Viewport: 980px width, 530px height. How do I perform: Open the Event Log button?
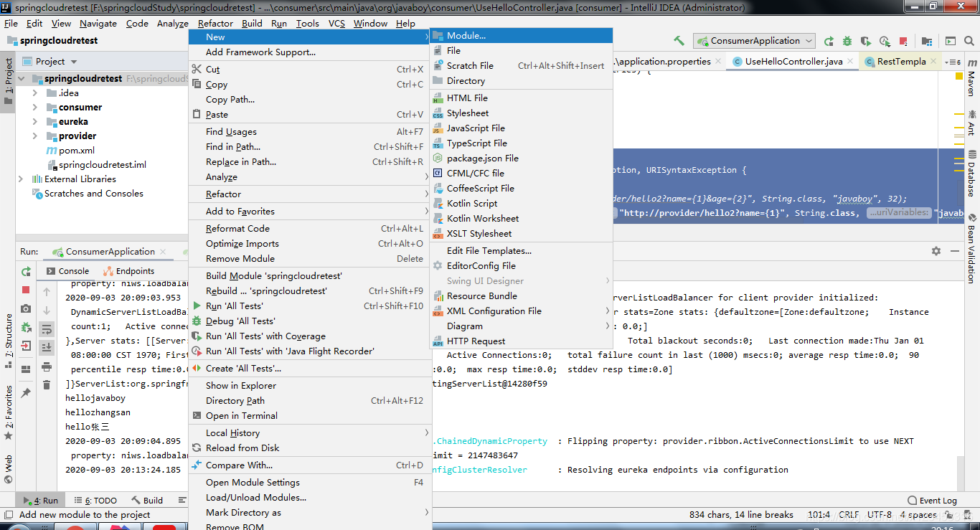tap(932, 501)
